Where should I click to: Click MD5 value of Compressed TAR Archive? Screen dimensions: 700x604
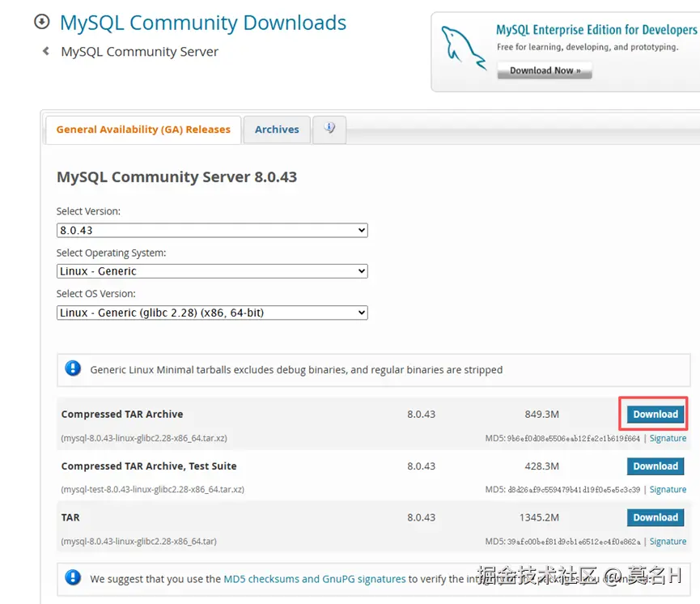click(573, 439)
